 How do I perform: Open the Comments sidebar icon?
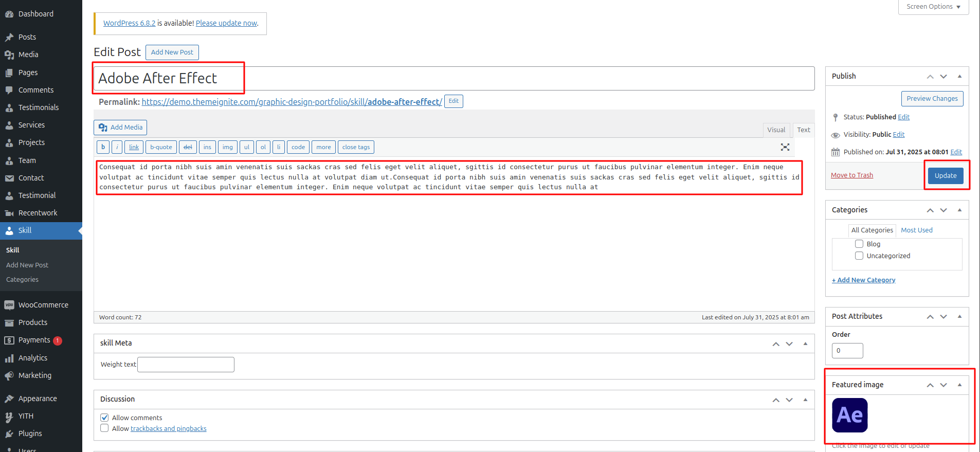(9, 90)
